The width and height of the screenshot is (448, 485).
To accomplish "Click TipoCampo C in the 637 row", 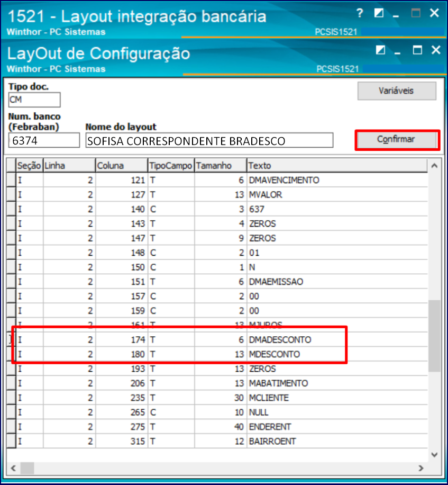I will pos(171,209).
